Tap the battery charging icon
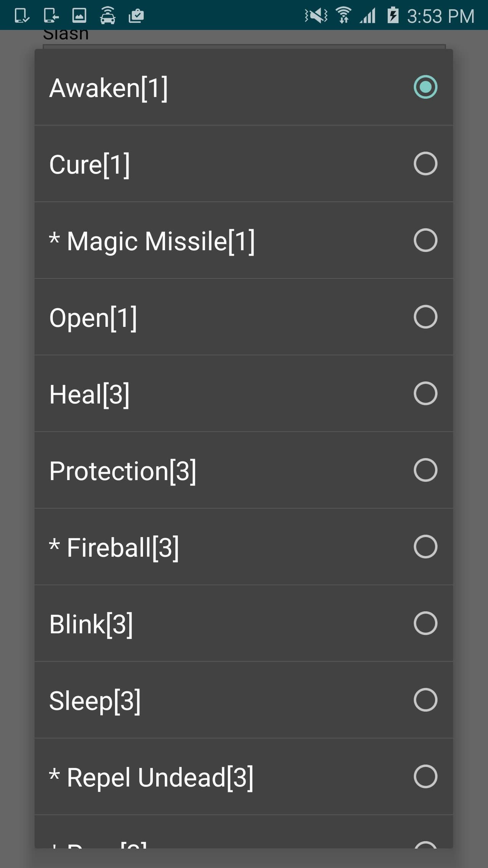This screenshot has width=488, height=868. pos(393,16)
